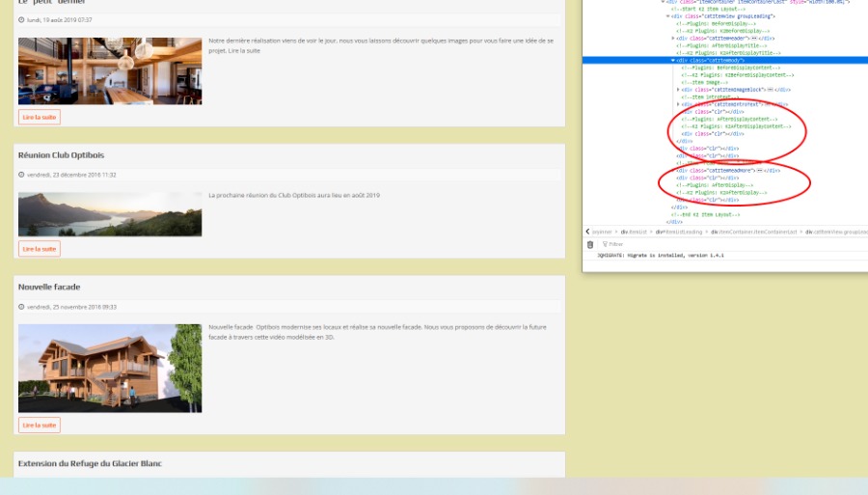The image size is (868, 495).
Task: Click breadcrumb back arrow in the inspector
Action: click(587, 232)
